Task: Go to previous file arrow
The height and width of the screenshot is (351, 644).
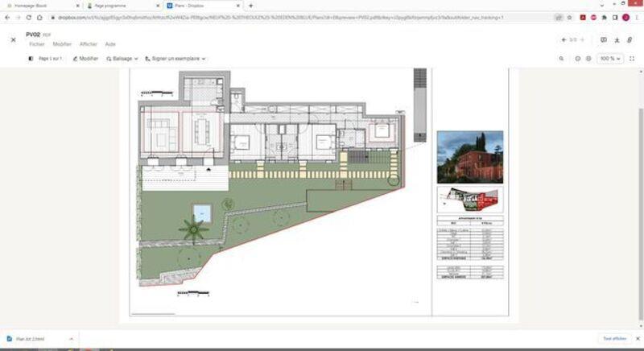Action: (563, 39)
